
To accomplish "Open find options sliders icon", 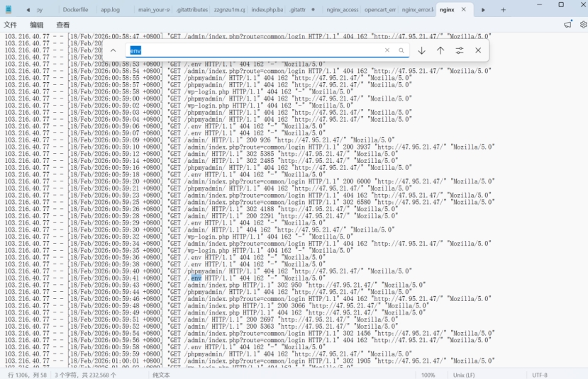I will pyautogui.click(x=460, y=50).
